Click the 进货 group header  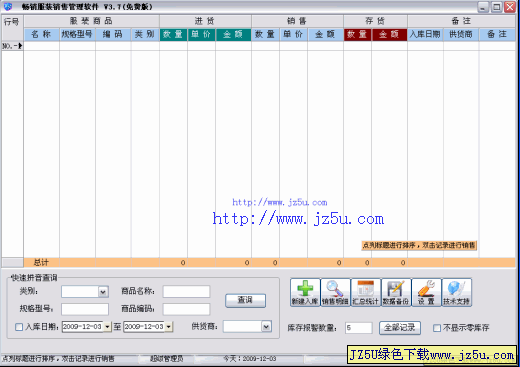[205, 21]
